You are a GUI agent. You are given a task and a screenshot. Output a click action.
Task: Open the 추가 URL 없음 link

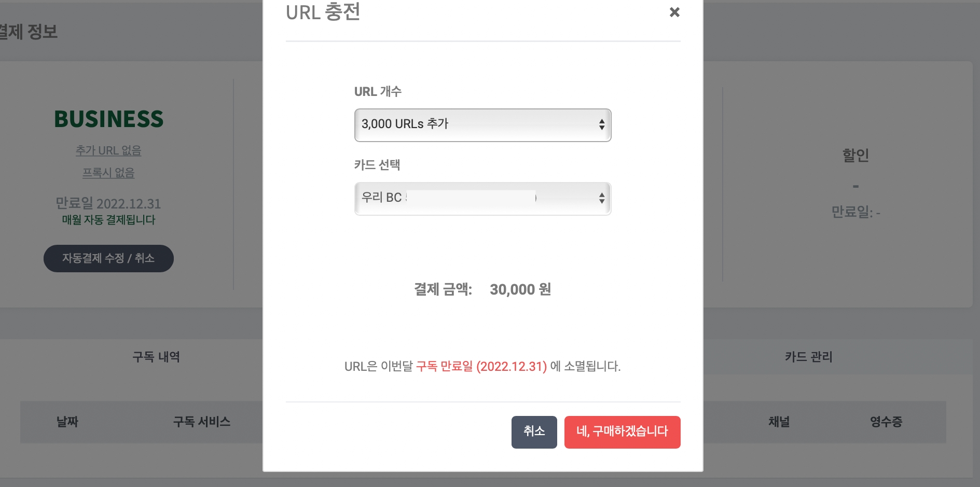point(108,150)
